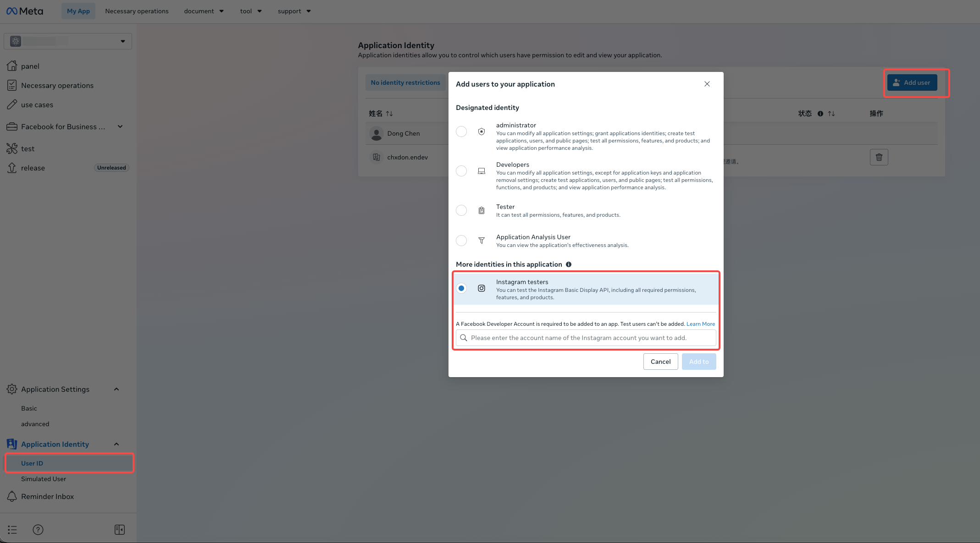
Task: Click the Add to button
Action: (x=699, y=362)
